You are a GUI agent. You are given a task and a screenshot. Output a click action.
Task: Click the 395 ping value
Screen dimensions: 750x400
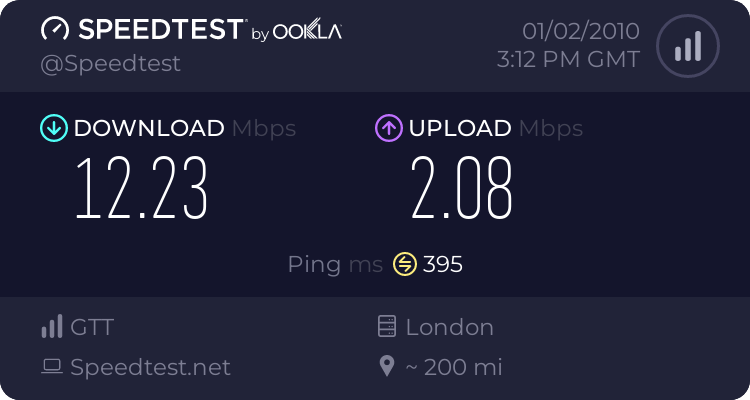tap(442, 264)
